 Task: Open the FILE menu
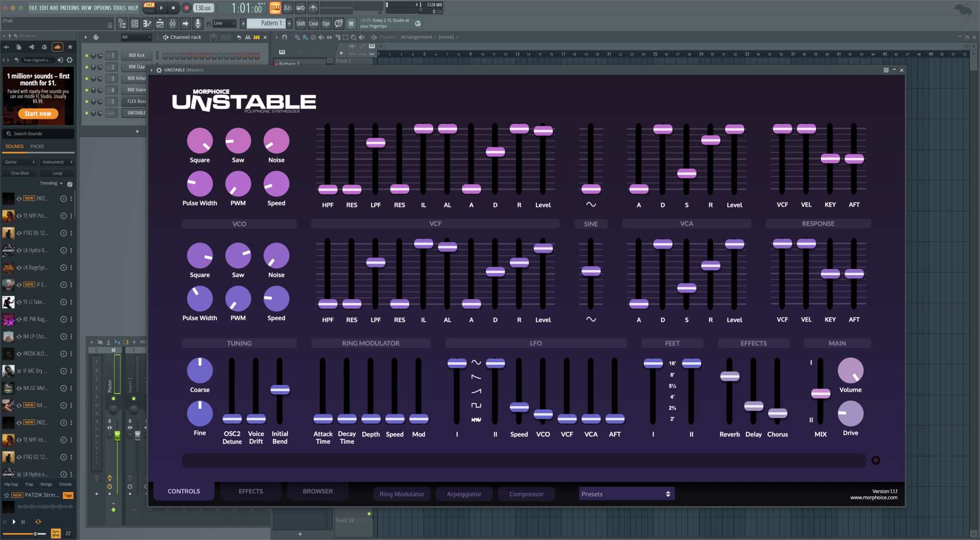[33, 8]
